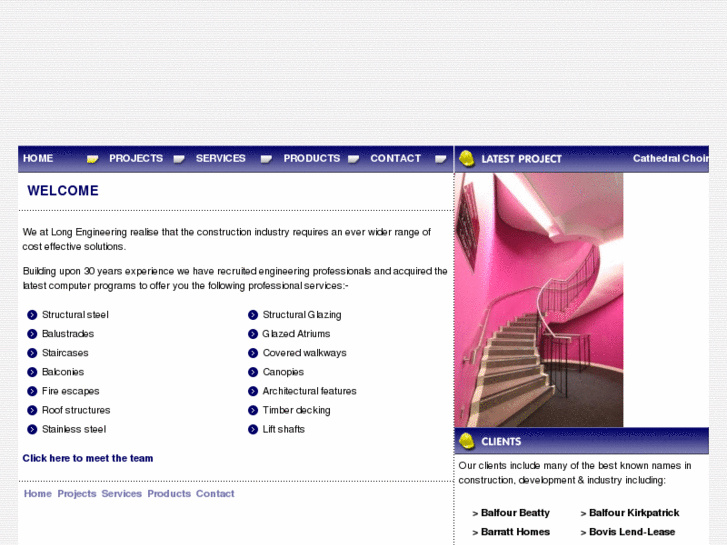Click the yellow note icon after Contact

(x=440, y=159)
